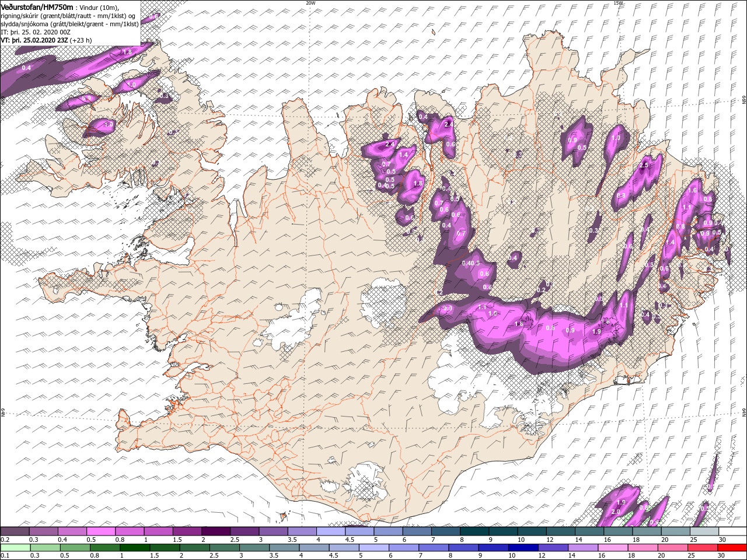Select the dark green bottom swatch labeled 1
The width and height of the screenshot is (747, 560).
point(135,548)
